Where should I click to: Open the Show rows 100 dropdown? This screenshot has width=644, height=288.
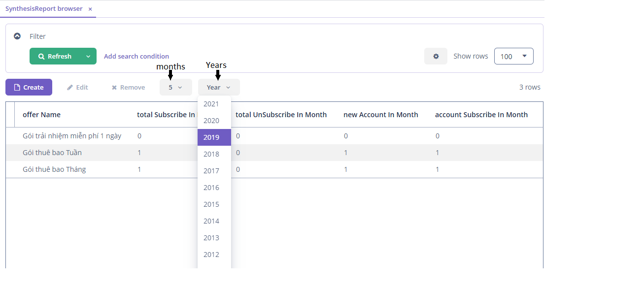(x=513, y=56)
